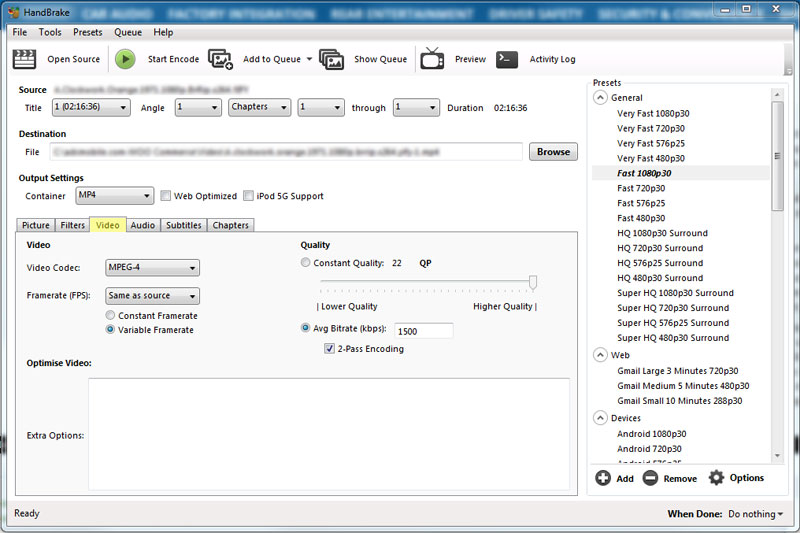This screenshot has height=533, width=800.
Task: Click the Preview television icon
Action: 432,59
